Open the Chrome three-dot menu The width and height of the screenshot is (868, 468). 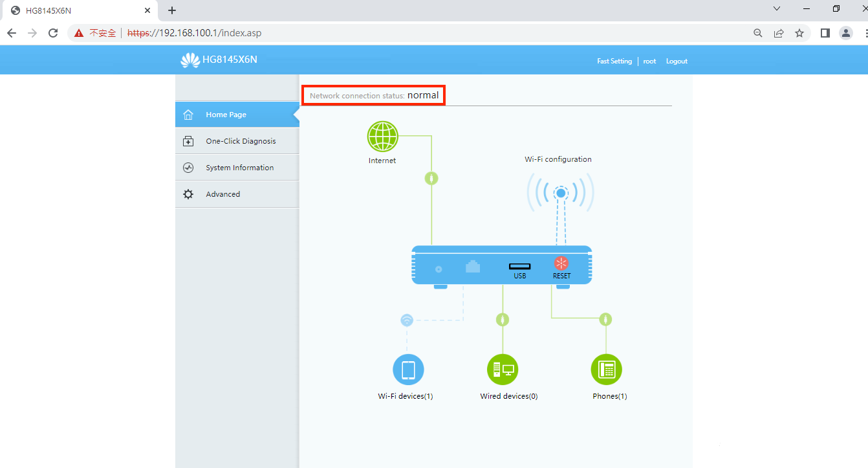[865, 33]
